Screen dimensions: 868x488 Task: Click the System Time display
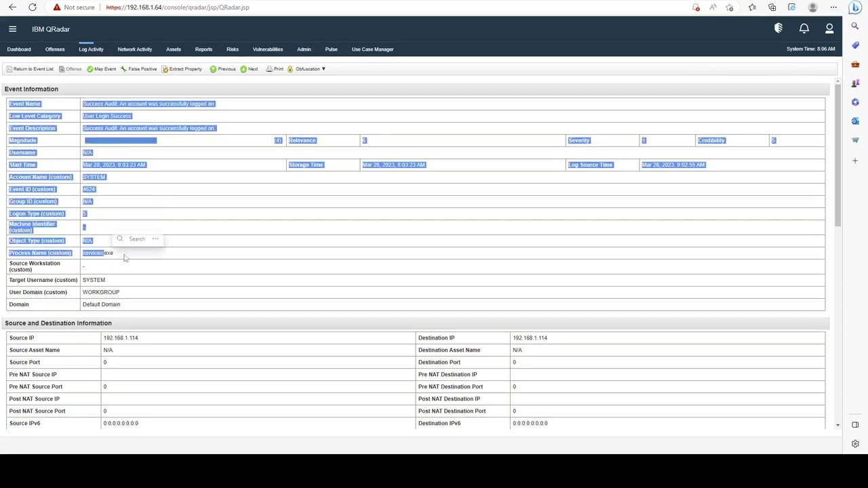(x=810, y=49)
